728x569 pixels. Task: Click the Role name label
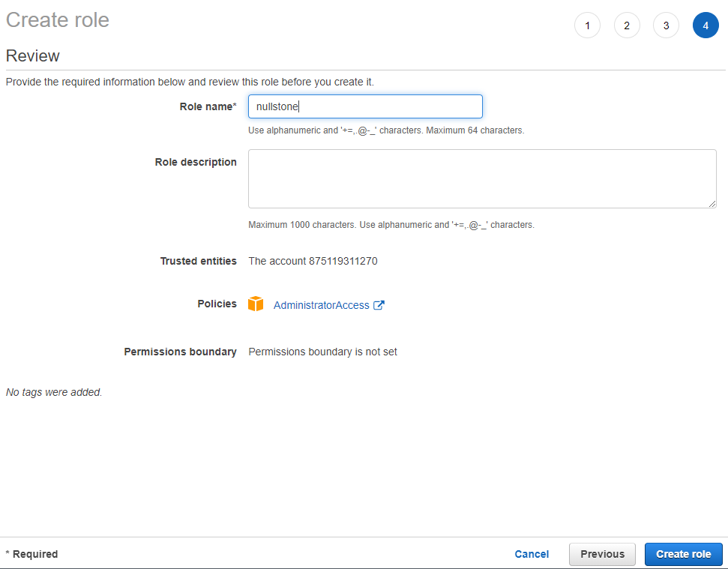click(207, 106)
